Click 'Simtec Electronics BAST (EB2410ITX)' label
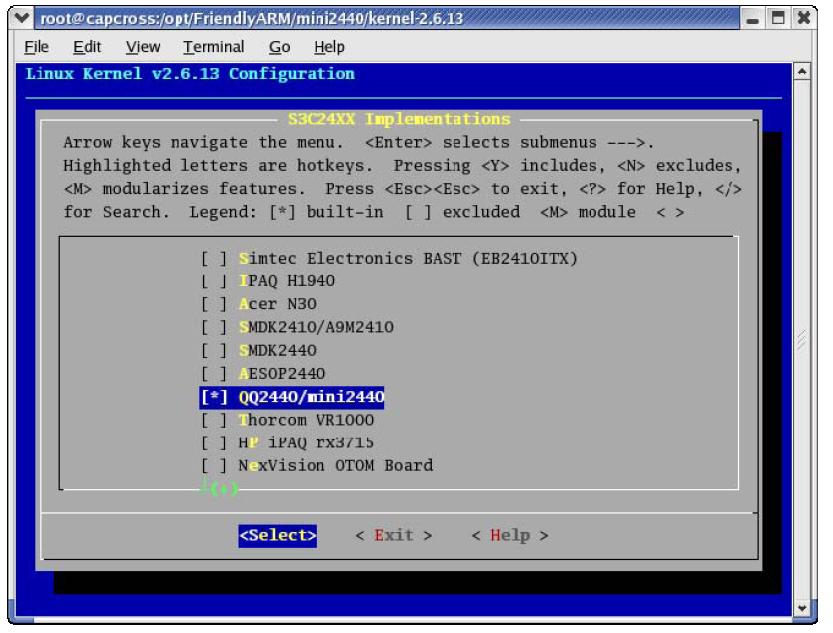 click(x=408, y=259)
